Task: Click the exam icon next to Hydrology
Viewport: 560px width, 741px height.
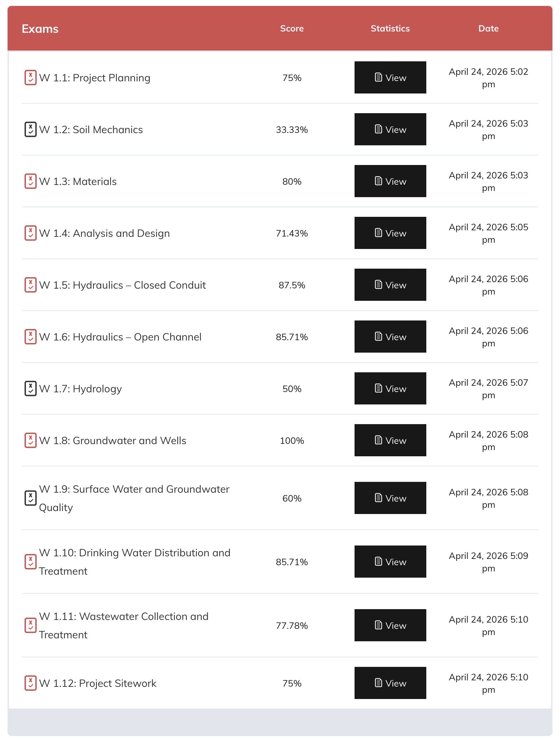Action: point(30,389)
